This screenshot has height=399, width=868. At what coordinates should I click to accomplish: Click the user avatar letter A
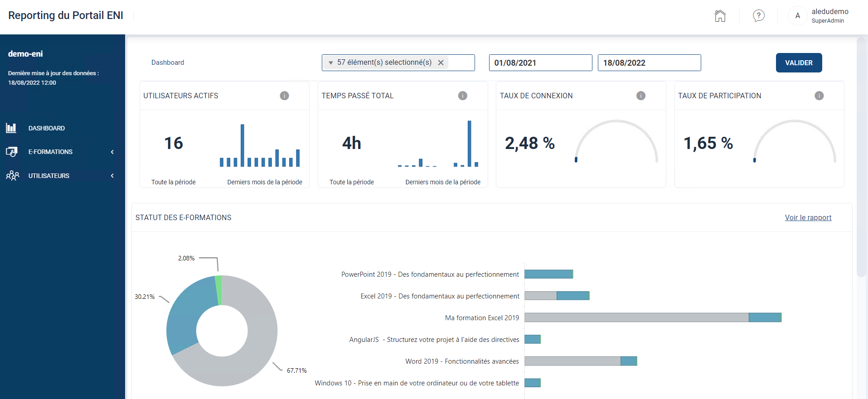click(x=798, y=16)
